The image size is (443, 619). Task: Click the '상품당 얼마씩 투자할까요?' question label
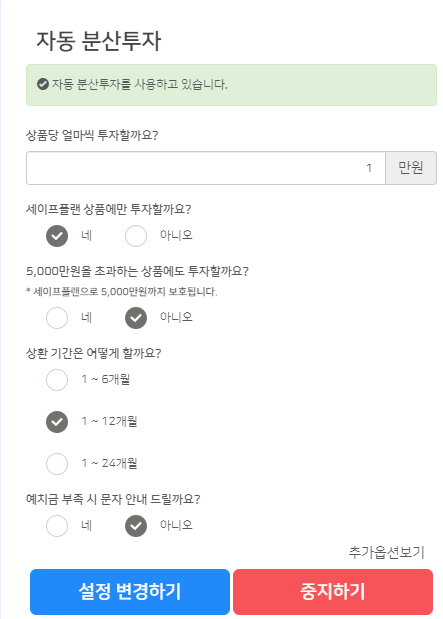(x=92, y=135)
